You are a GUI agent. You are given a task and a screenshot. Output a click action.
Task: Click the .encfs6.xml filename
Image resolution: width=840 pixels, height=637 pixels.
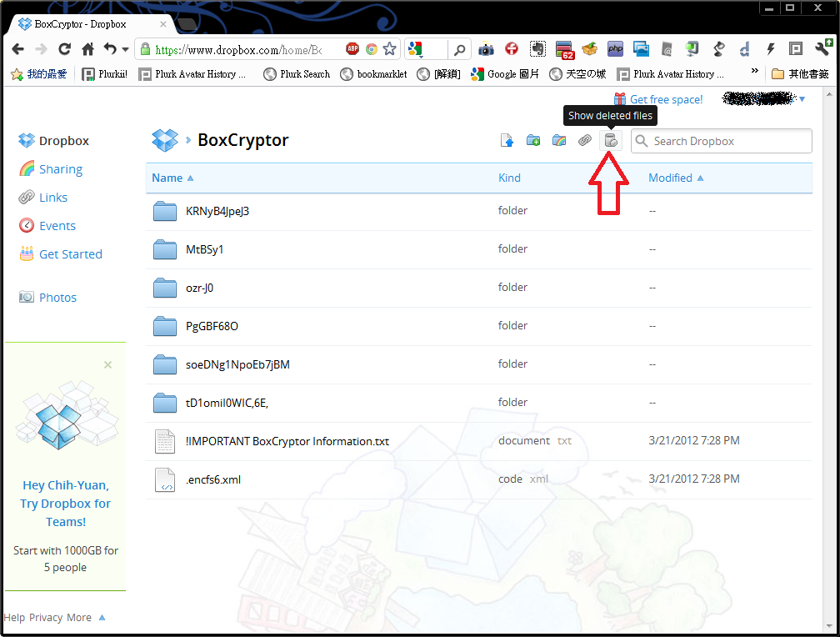tap(213, 480)
